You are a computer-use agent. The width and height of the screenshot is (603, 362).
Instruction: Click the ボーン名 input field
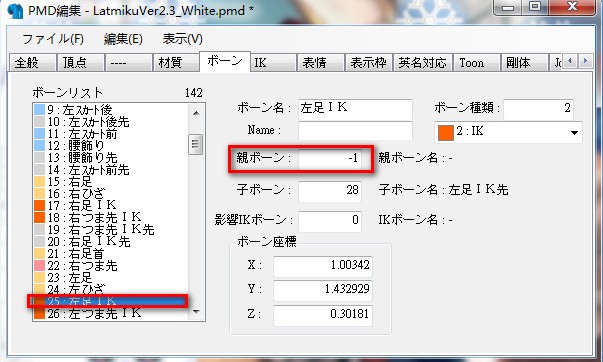pos(355,110)
